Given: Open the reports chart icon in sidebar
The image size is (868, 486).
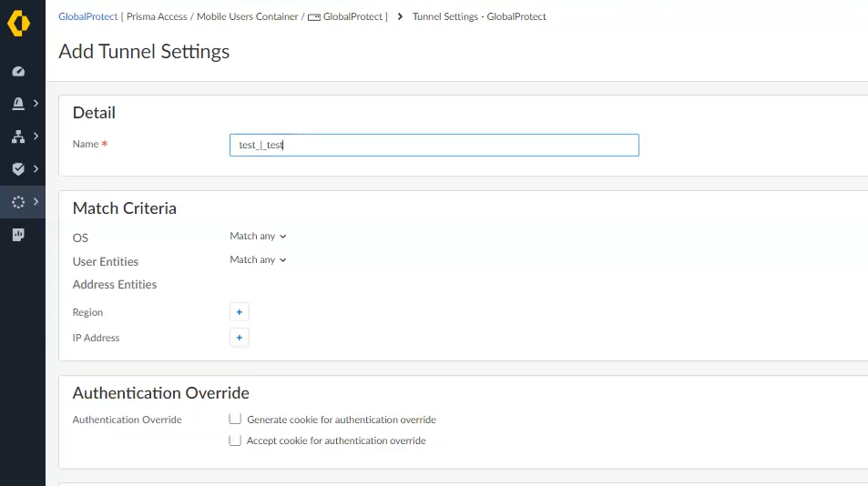Looking at the screenshot, I should [18, 235].
